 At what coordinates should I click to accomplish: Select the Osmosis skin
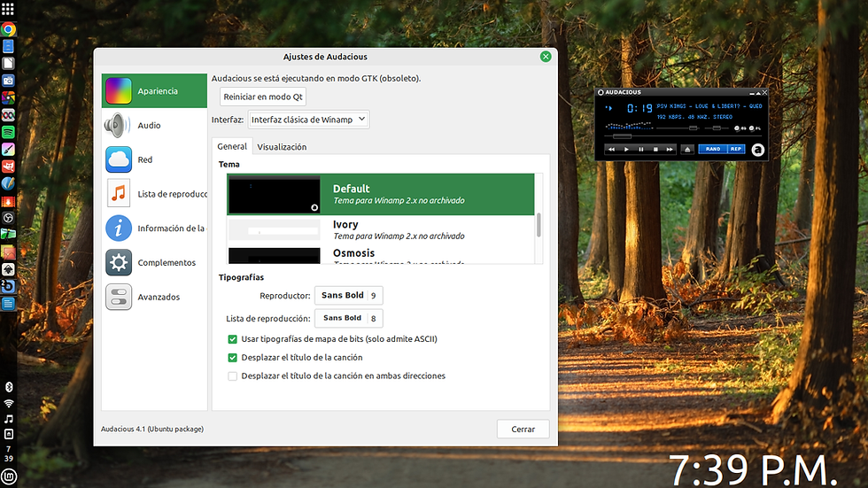(x=381, y=254)
